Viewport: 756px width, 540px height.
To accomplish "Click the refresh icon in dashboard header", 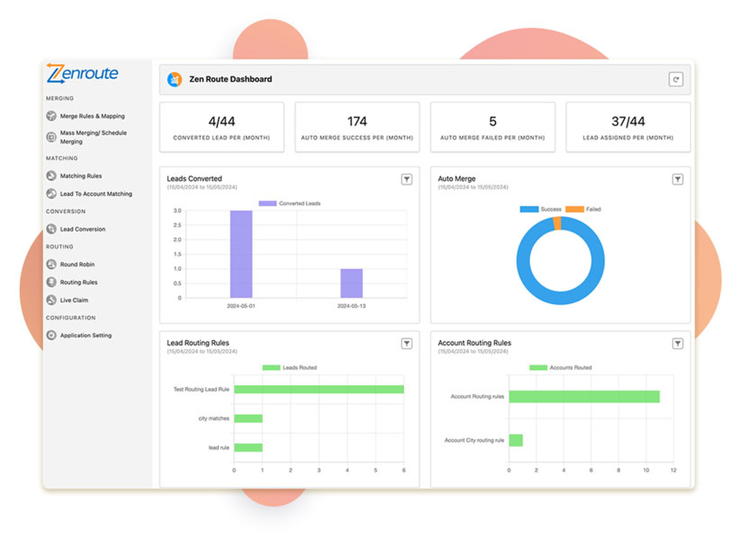I will click(675, 79).
